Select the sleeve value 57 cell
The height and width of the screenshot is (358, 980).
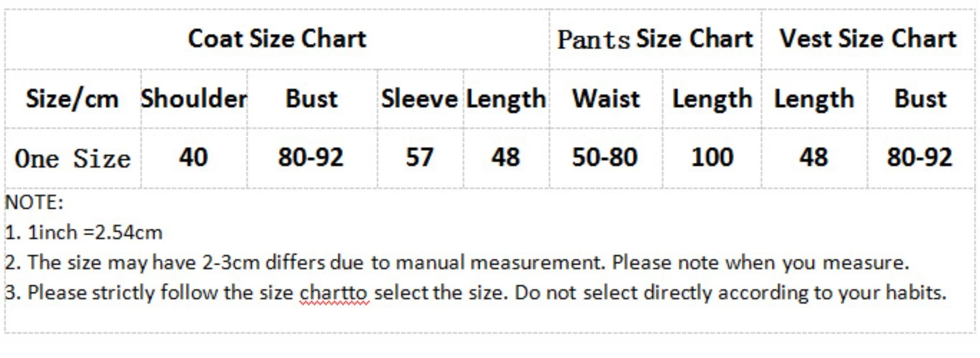[x=419, y=158]
